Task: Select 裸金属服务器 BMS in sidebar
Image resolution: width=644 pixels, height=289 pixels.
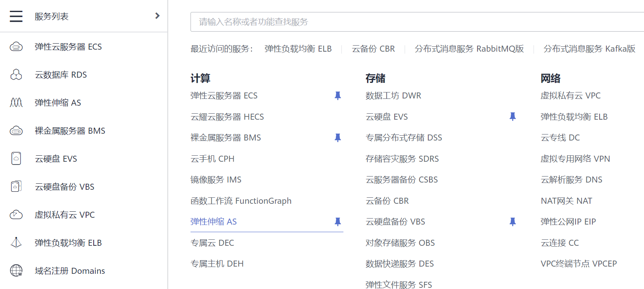Action: pos(70,131)
